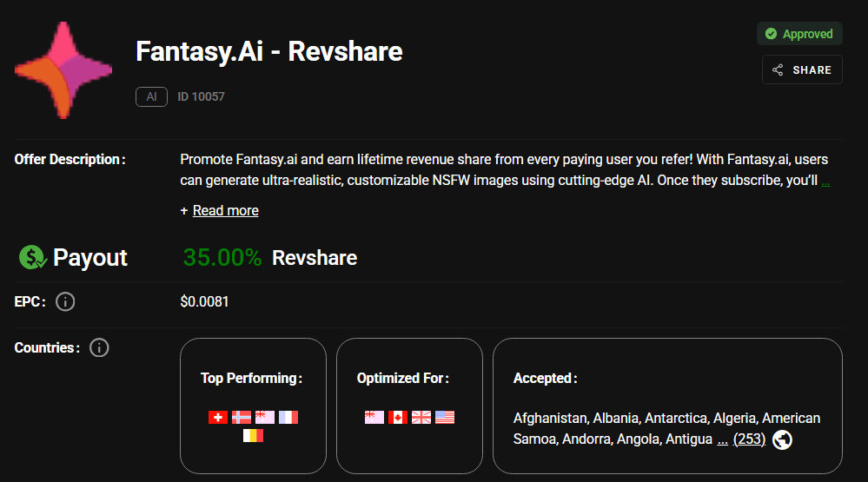868x482 pixels.
Task: Select the AI category tag
Action: tap(151, 97)
